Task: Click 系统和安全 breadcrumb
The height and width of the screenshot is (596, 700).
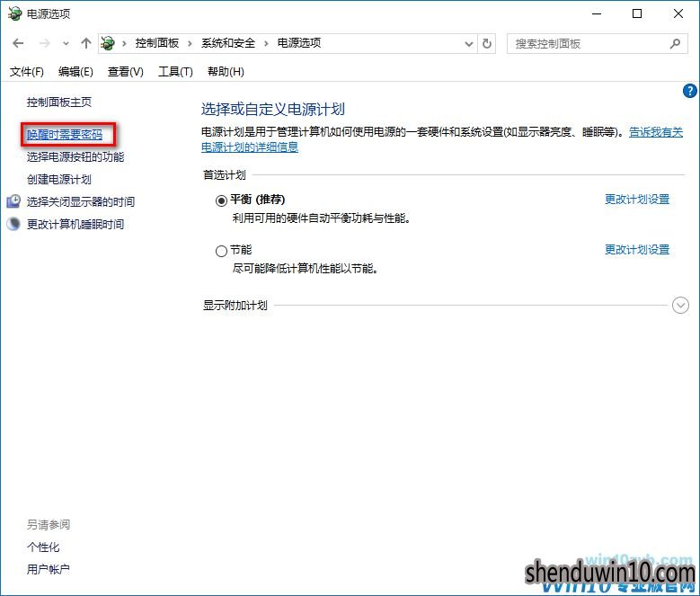Action: [228, 43]
